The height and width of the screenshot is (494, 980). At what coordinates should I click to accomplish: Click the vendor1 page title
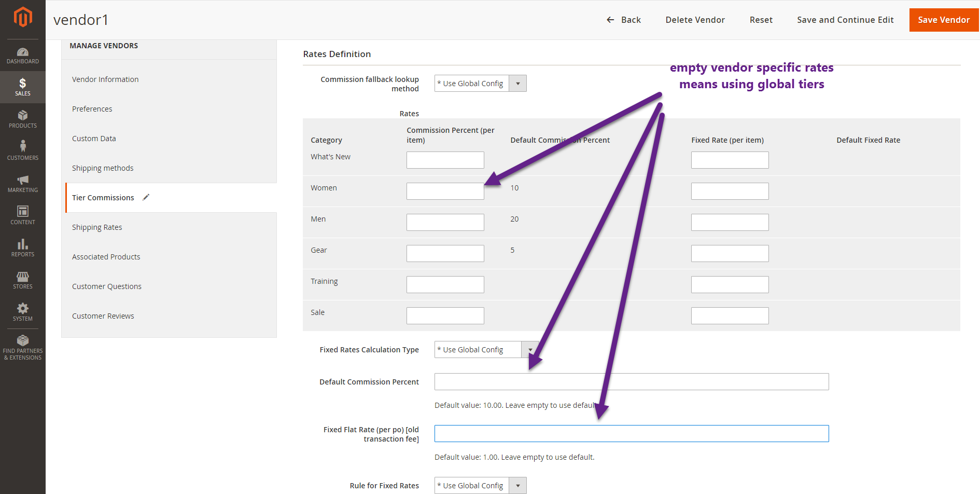pyautogui.click(x=81, y=20)
